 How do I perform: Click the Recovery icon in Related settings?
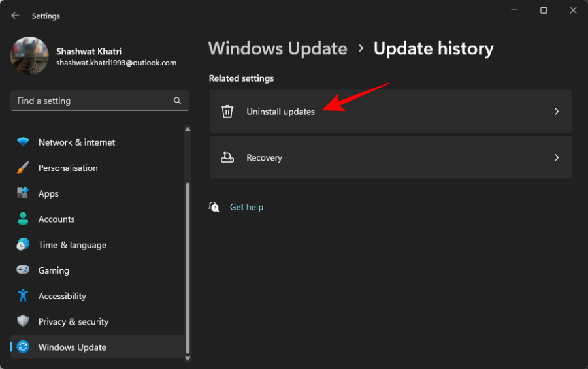tap(227, 157)
